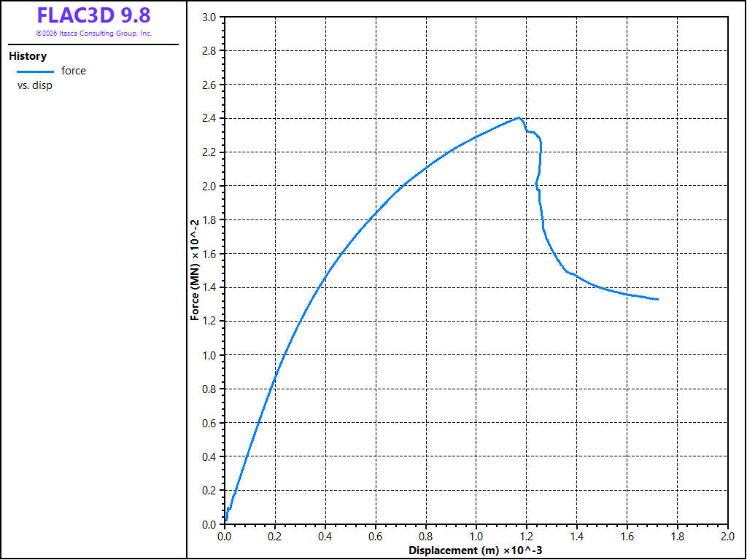Click the curve's end point near 1.7 displacement
Screen dimensions: 747x560
point(657,299)
